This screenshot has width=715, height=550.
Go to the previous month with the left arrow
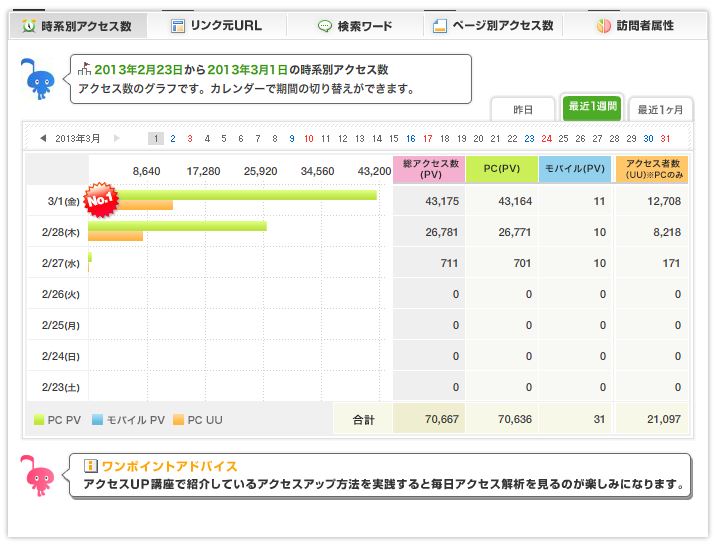click(x=42, y=138)
